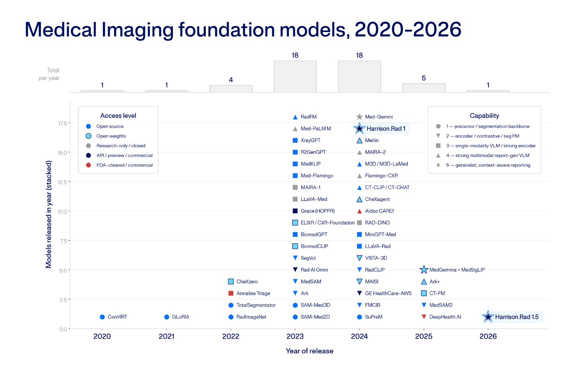The height and width of the screenshot is (368, 588).
Task: Click the Aidoc CARE1 red triangle marker
Action: pos(359,211)
